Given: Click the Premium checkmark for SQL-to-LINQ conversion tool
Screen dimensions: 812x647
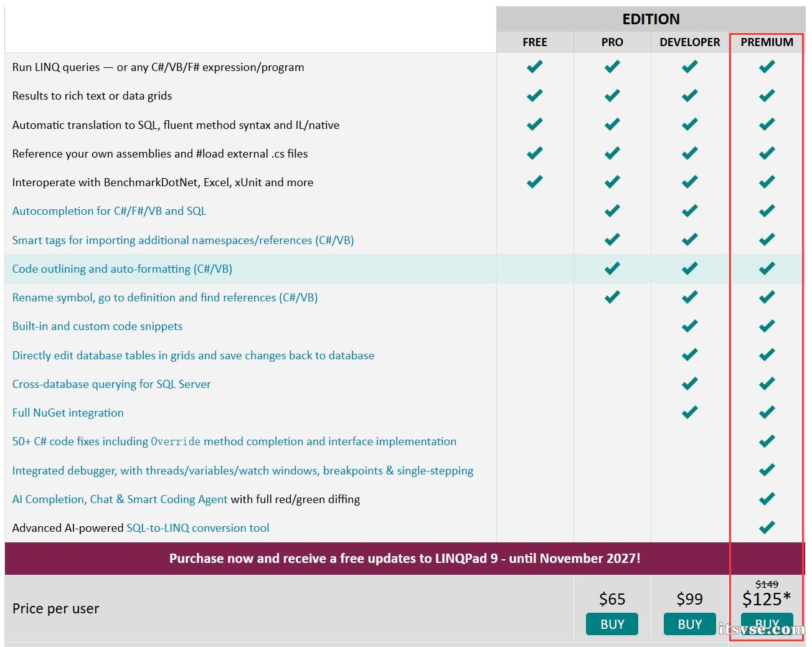Looking at the screenshot, I should (767, 527).
